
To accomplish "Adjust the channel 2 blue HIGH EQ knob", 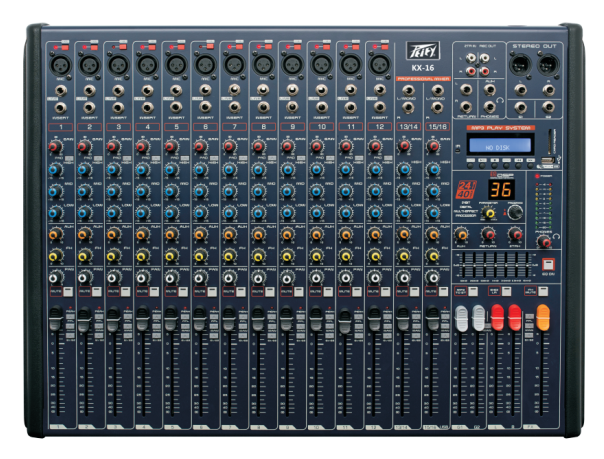I will pos(84,169).
